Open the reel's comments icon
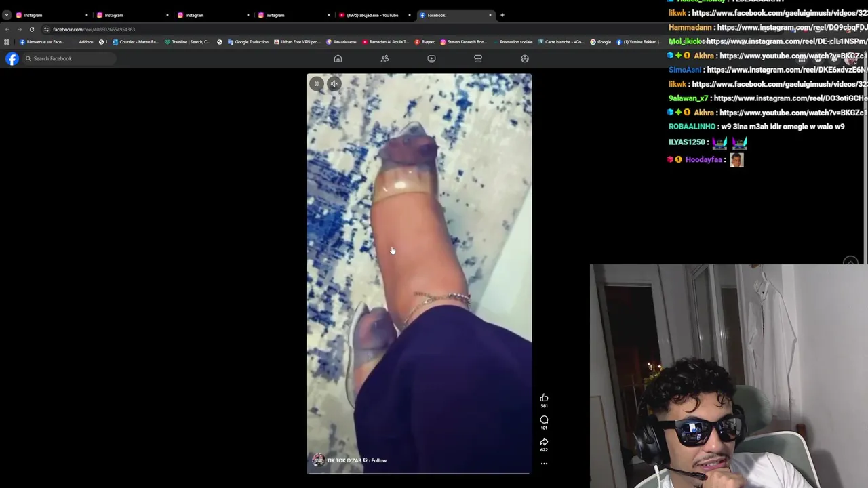 (x=544, y=420)
